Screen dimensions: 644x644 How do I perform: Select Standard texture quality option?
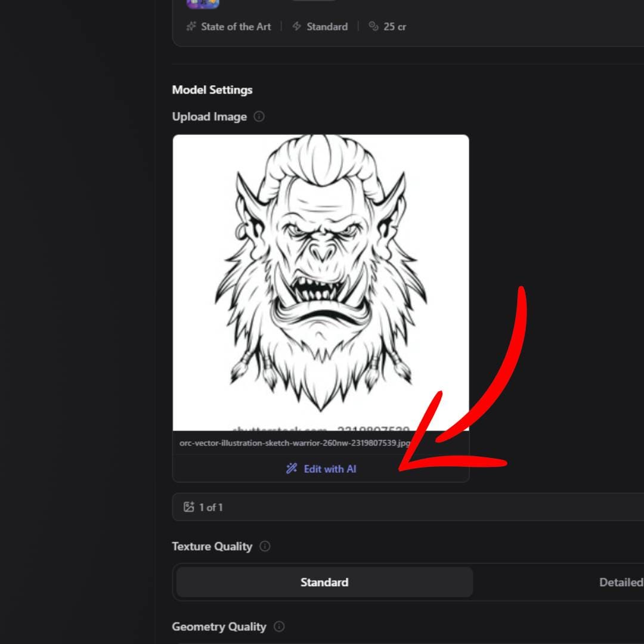pyautogui.click(x=324, y=582)
